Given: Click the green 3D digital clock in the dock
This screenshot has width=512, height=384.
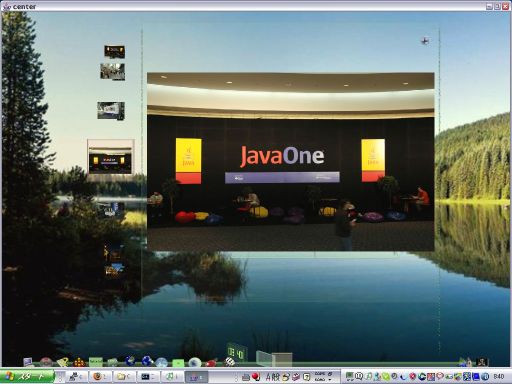Looking at the screenshot, I should click(237, 353).
